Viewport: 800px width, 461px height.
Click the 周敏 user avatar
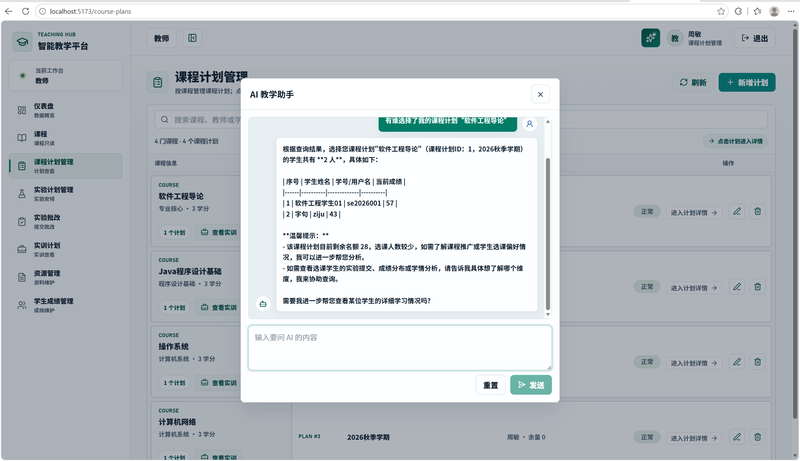tap(675, 38)
